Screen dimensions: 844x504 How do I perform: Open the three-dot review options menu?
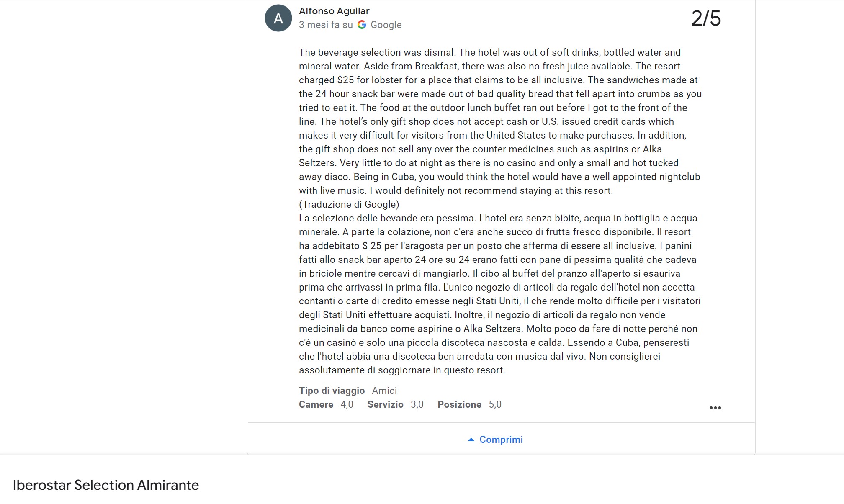715,408
